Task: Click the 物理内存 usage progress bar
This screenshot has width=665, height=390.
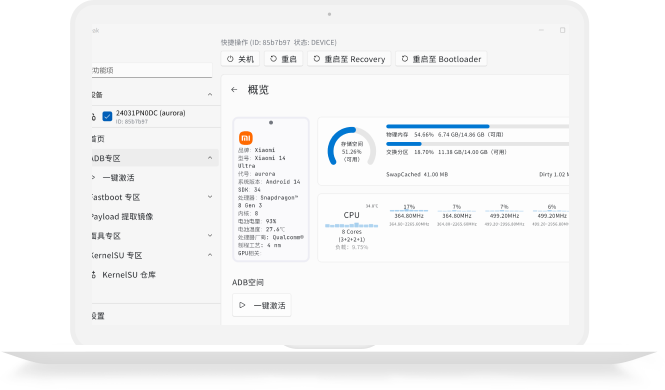Action: click(478, 126)
